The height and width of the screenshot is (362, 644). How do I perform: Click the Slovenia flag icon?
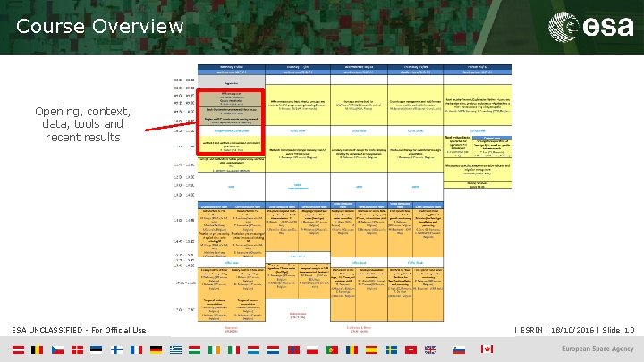(459, 350)
